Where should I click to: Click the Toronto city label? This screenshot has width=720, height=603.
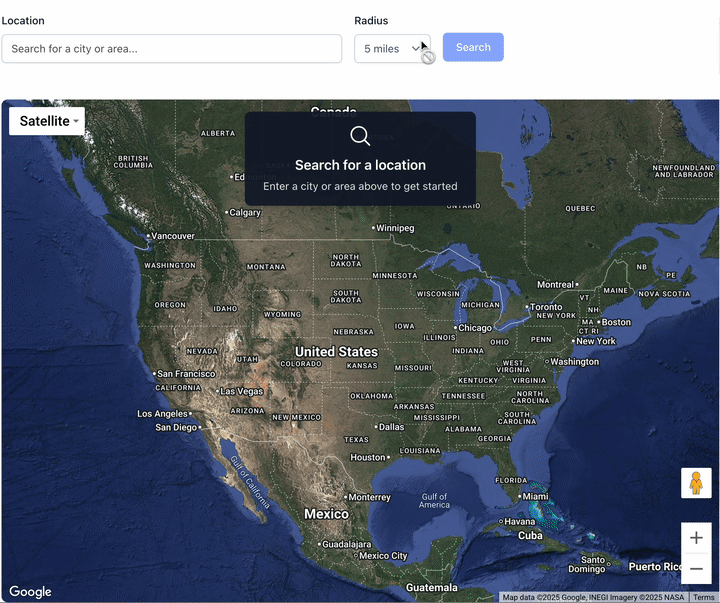546,307
